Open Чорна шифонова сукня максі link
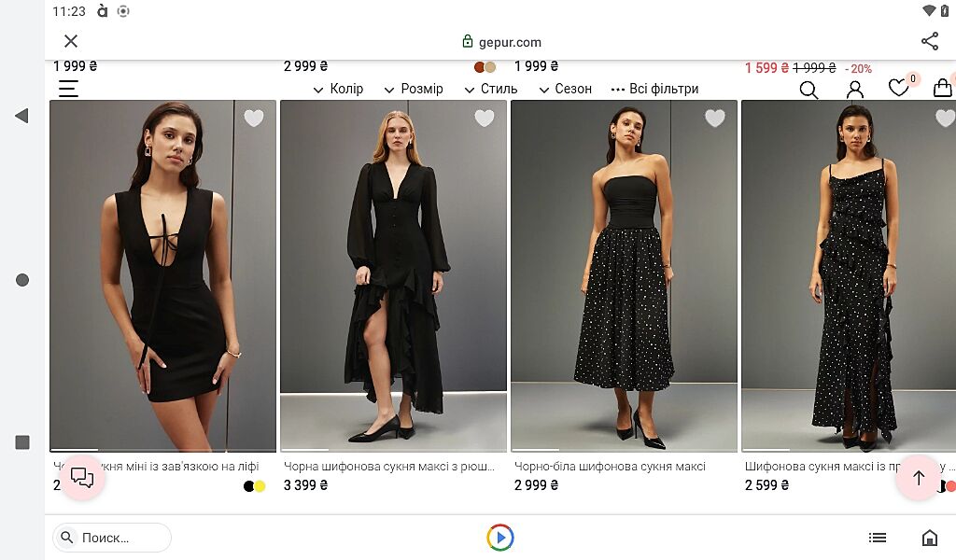Screen dimensions: 956x560 click(x=387, y=466)
